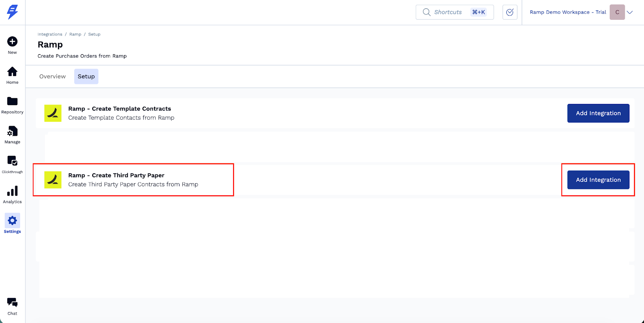Click Create Third Party Paper Contracts from Ramp text
The height and width of the screenshot is (323, 644).
(x=133, y=184)
